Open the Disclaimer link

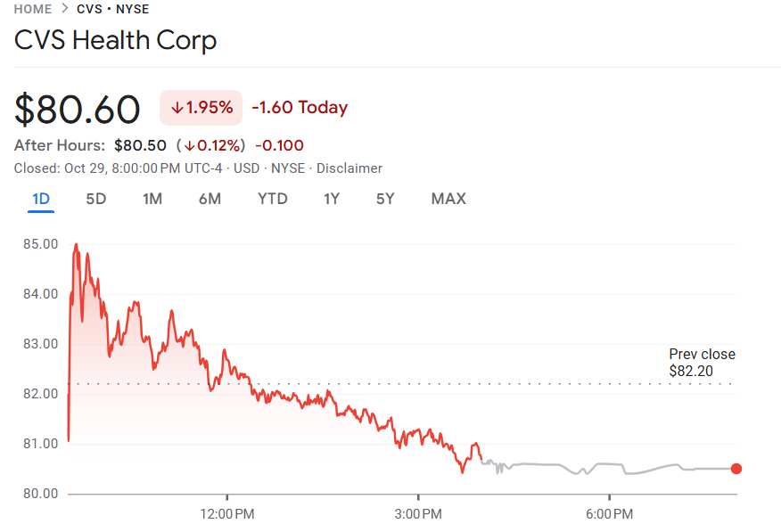pyautogui.click(x=349, y=168)
